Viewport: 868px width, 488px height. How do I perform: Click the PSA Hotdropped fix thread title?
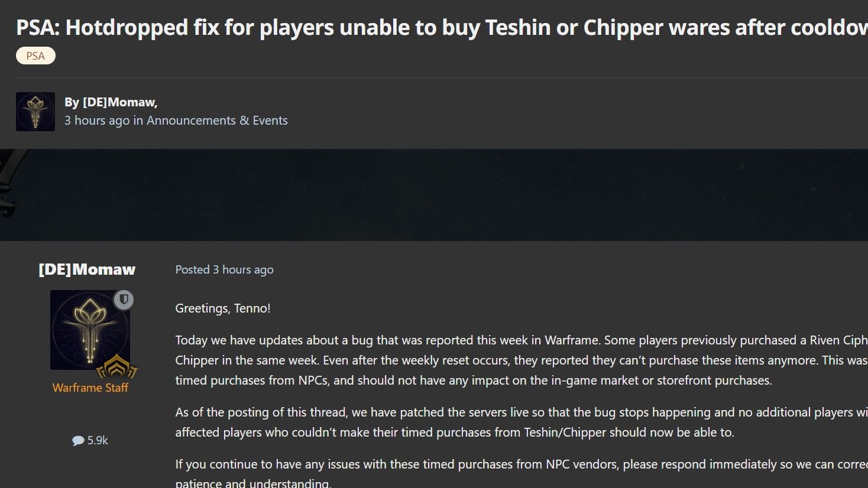click(x=442, y=28)
